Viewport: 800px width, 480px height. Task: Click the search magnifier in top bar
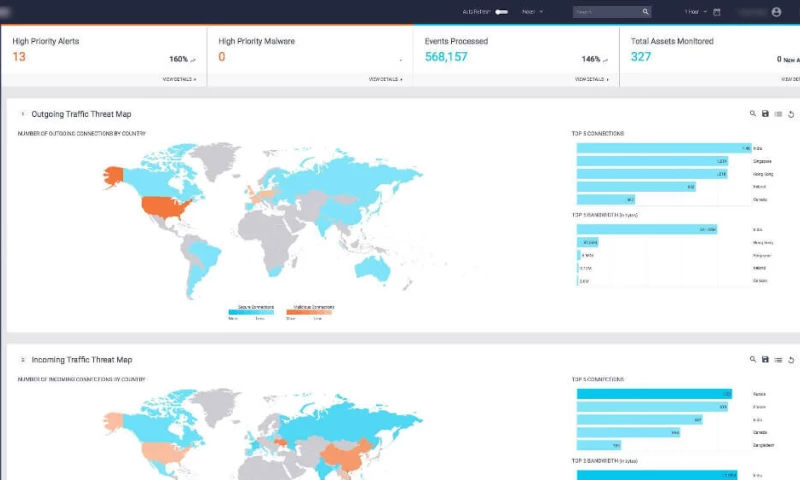point(645,12)
